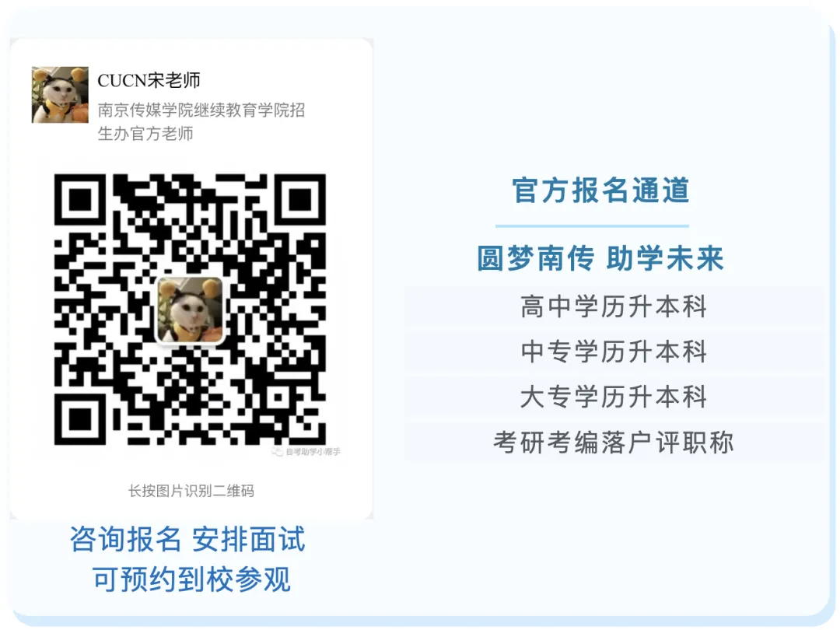Click the QR code's top-left finder square

tap(80, 199)
